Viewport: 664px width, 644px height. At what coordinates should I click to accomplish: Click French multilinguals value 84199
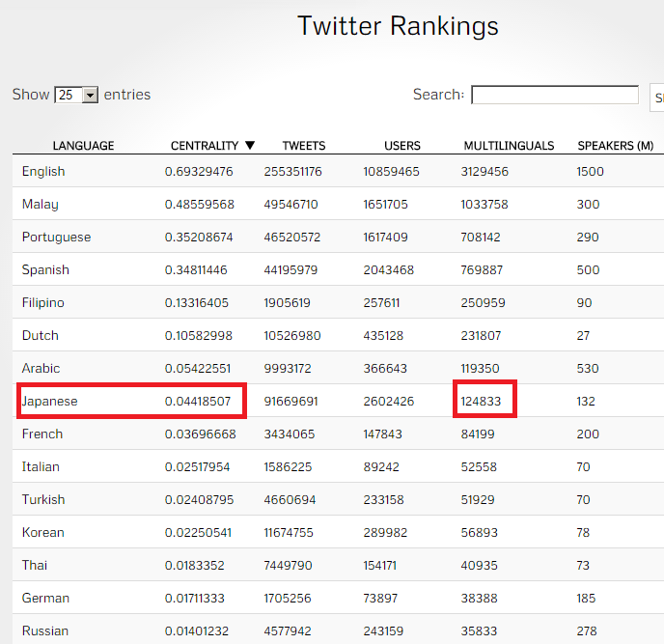[x=478, y=434]
